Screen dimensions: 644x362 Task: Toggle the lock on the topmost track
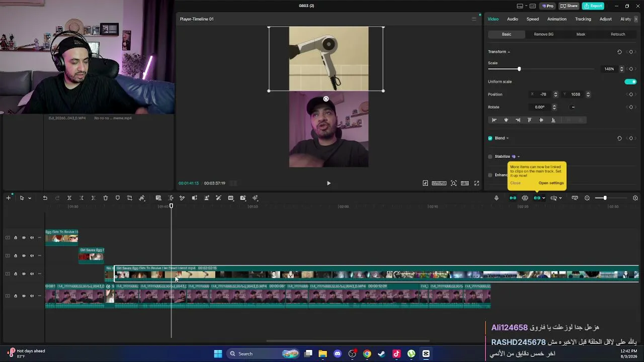(x=15, y=238)
